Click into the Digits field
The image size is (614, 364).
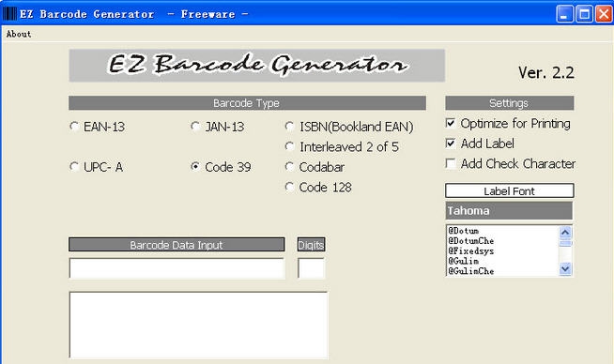312,268
